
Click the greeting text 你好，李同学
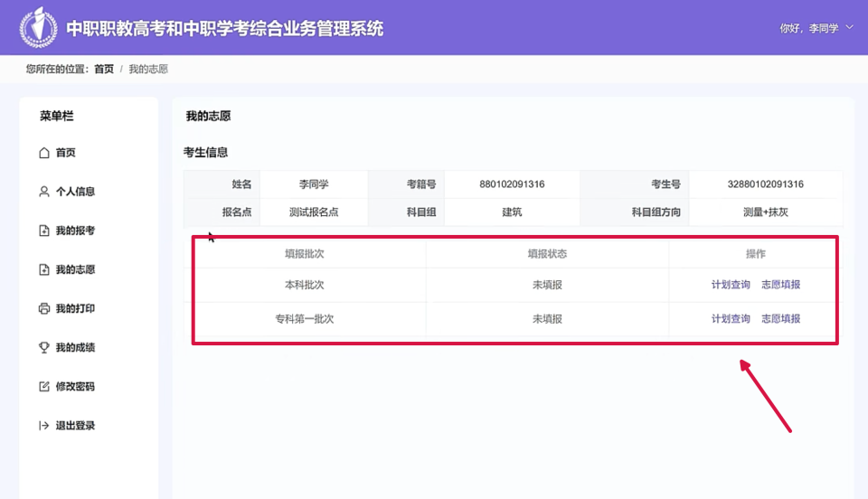808,28
